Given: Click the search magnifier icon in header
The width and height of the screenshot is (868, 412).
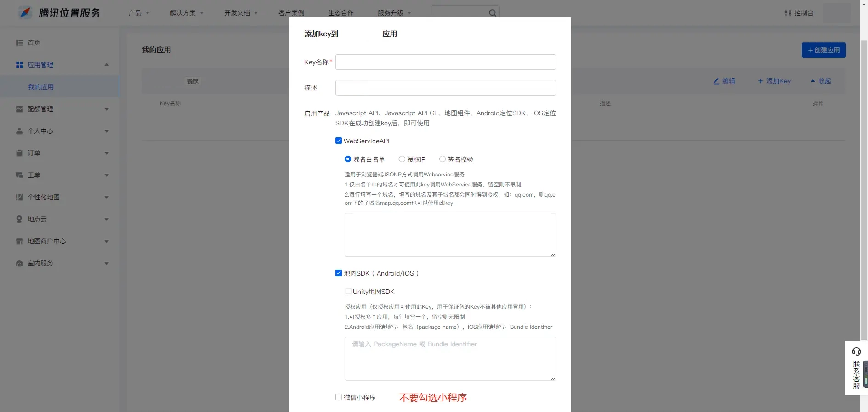Looking at the screenshot, I should (492, 13).
